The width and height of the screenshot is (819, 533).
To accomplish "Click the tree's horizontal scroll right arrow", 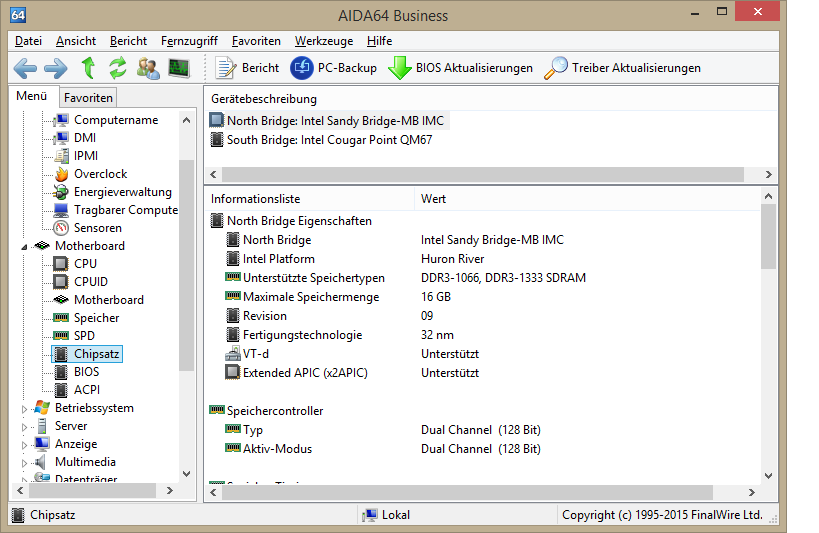I will [169, 491].
